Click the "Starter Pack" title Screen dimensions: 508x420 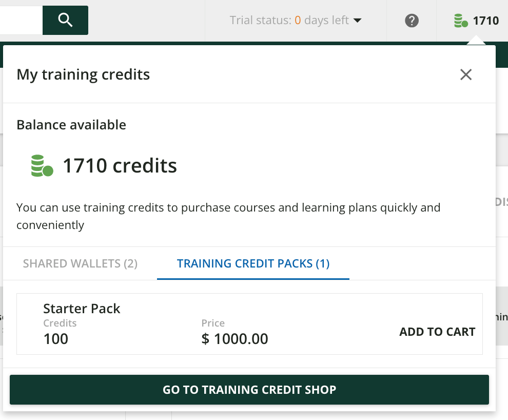pos(82,309)
